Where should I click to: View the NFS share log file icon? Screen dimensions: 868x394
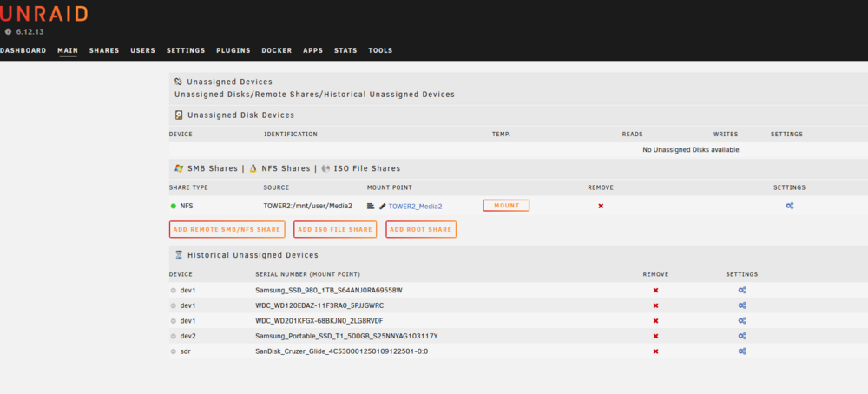tap(371, 206)
